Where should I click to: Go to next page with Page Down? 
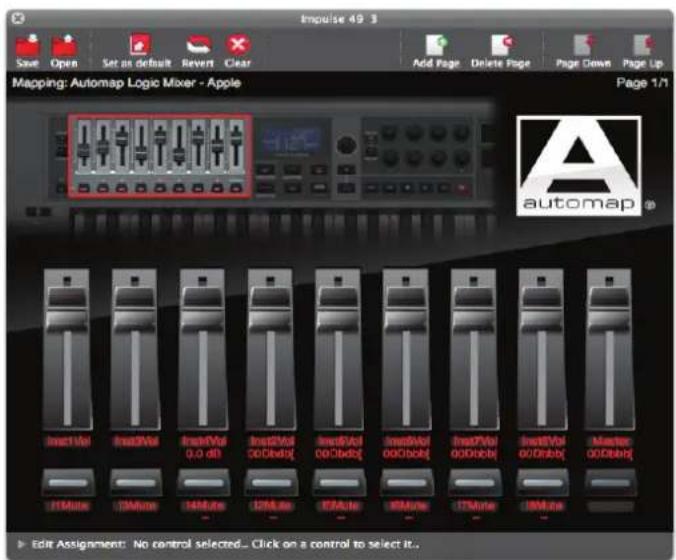(583, 51)
